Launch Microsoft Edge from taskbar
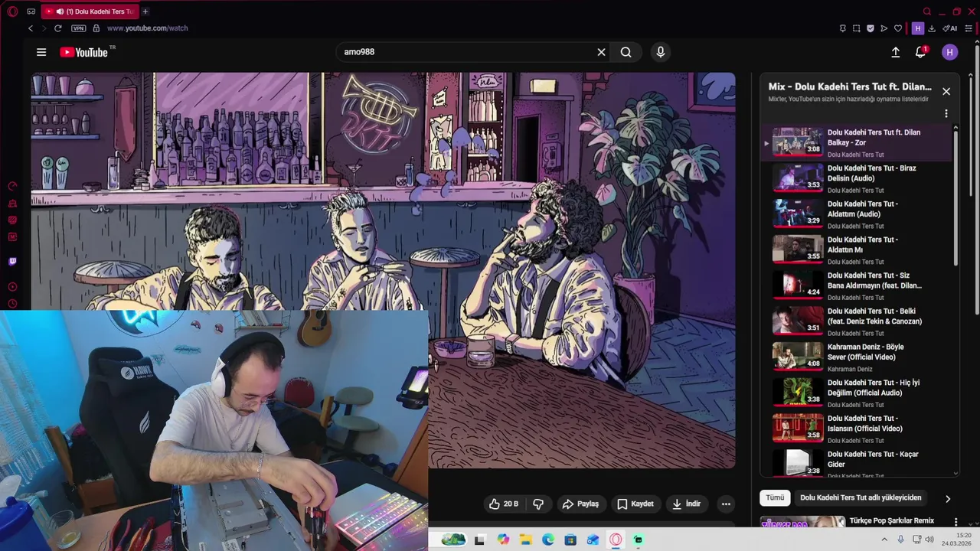Viewport: 980px width, 551px height. tap(548, 540)
